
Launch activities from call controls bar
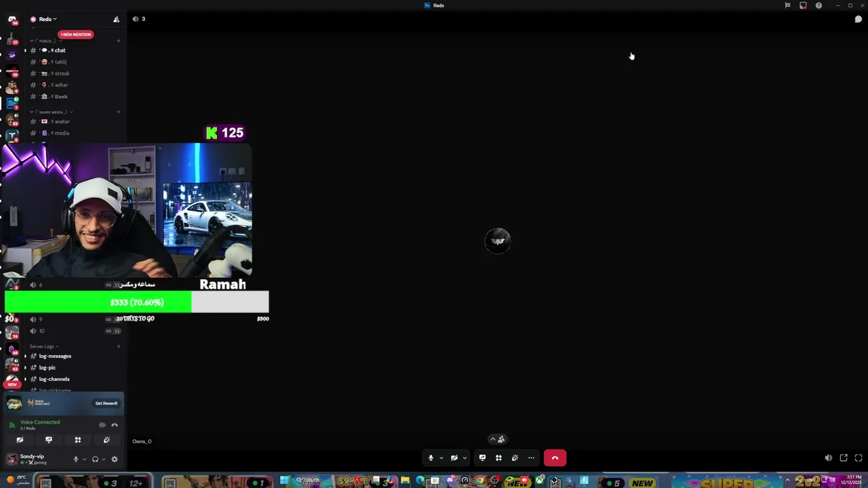coord(498,458)
